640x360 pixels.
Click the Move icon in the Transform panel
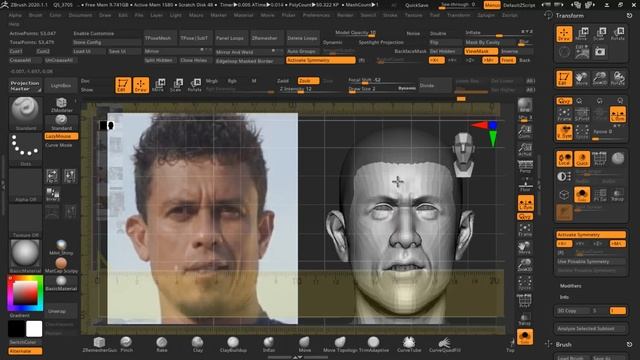point(582,34)
